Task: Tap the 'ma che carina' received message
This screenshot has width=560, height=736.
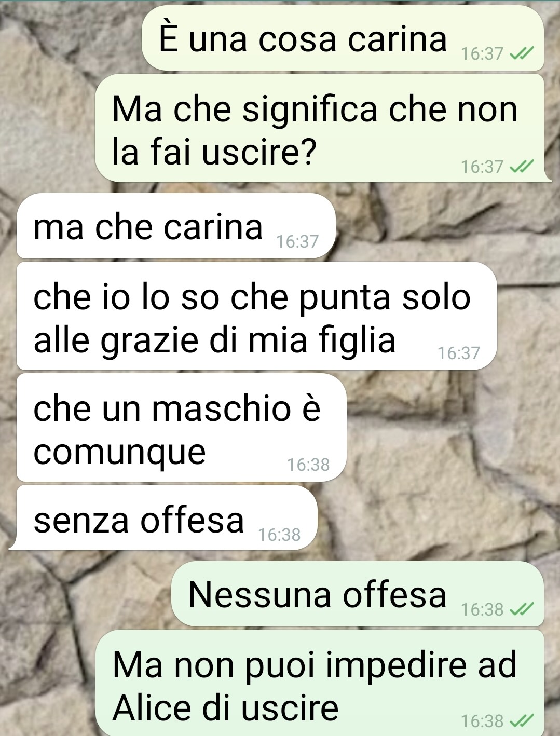Action: coord(176,226)
